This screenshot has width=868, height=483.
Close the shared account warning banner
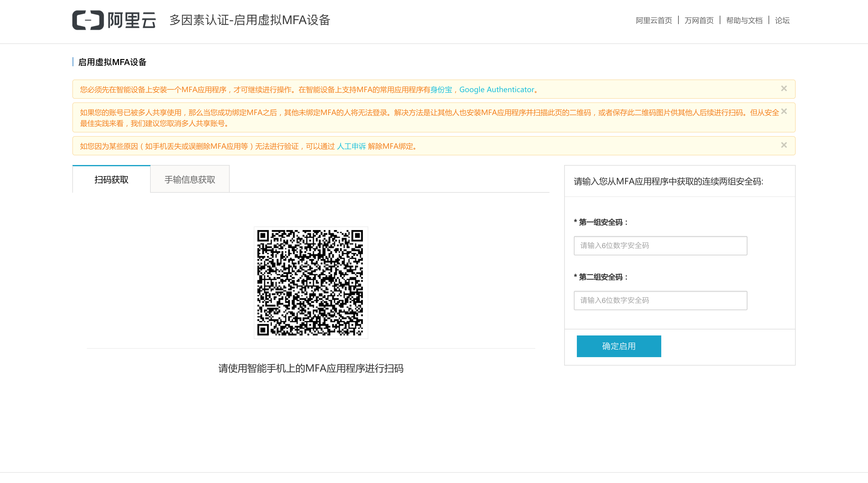784,111
